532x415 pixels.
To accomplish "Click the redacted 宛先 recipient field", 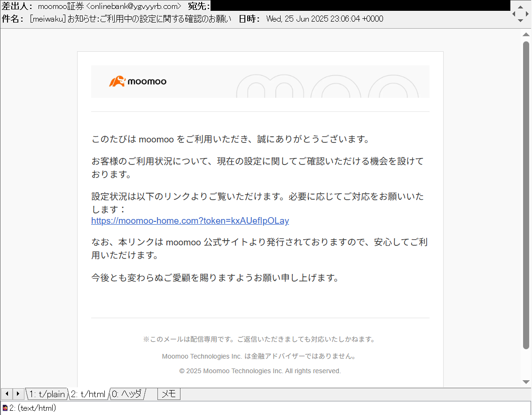I will coord(360,6).
